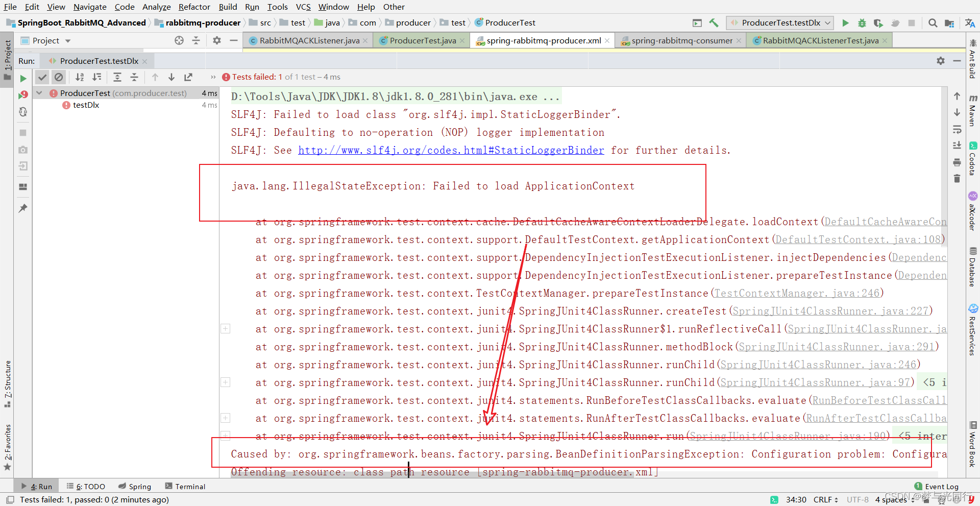The height and width of the screenshot is (506, 980).
Task: Go to next failed test
Action: [171, 77]
